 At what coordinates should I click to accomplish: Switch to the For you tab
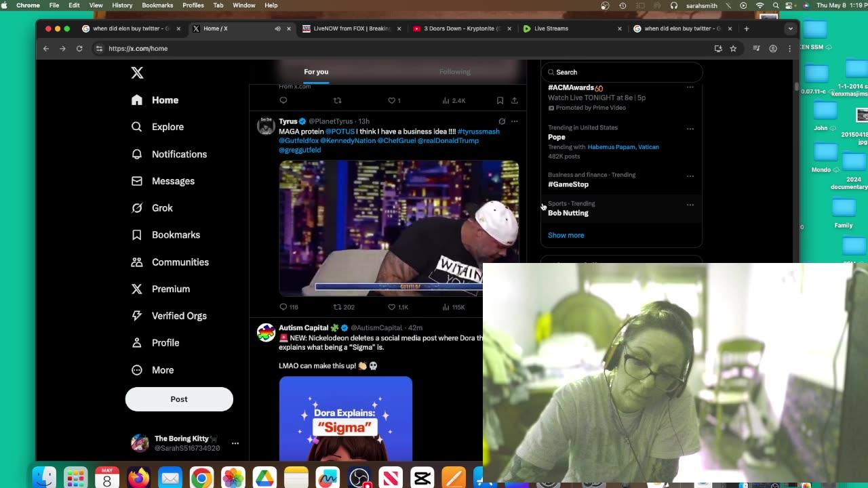(x=316, y=72)
